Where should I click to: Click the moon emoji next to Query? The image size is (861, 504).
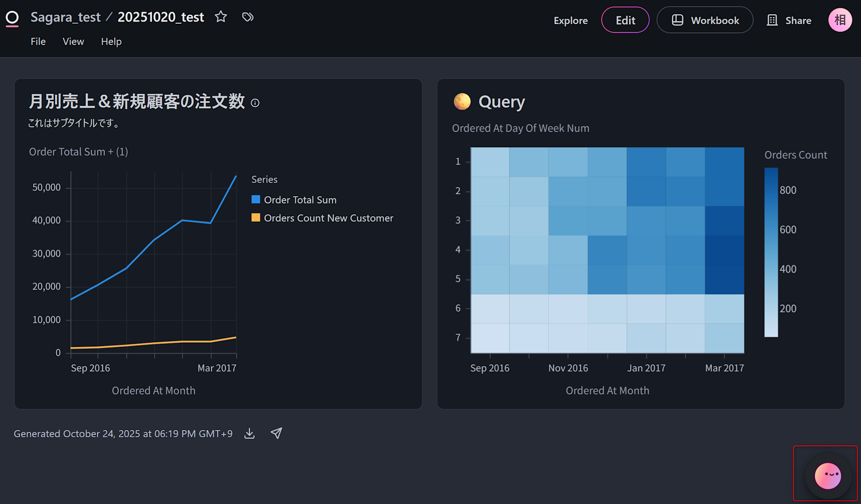coord(462,102)
